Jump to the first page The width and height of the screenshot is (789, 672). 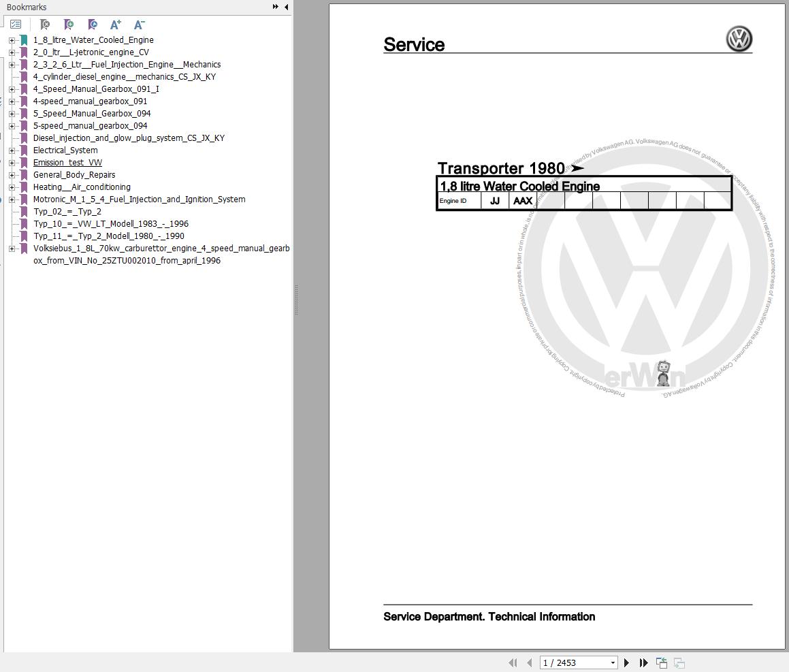point(513,663)
